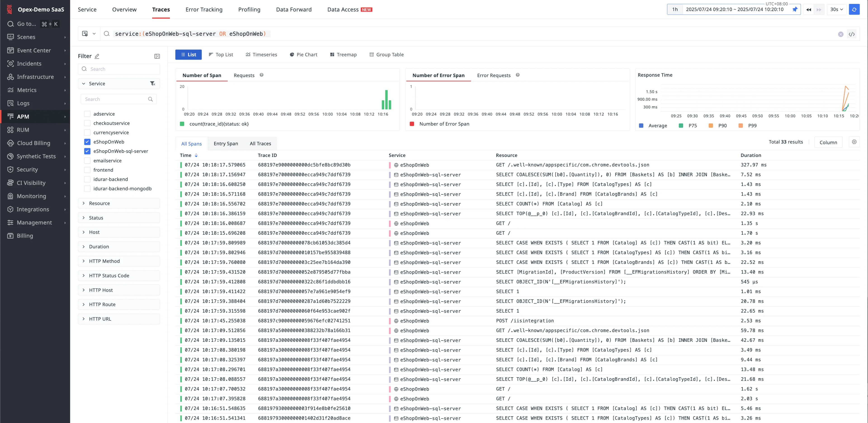This screenshot has height=423, width=868.
Task: Open Event Center from the sidebar
Action: pos(34,50)
